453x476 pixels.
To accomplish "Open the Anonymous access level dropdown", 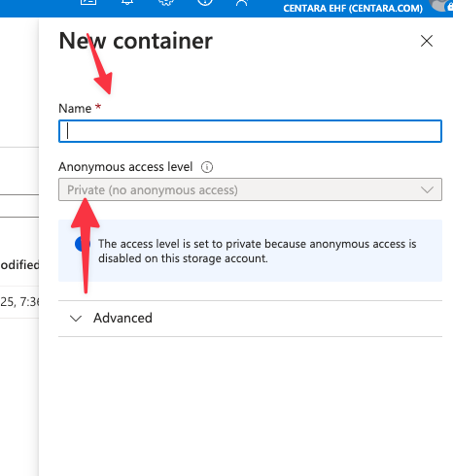I will pyautogui.click(x=250, y=189).
